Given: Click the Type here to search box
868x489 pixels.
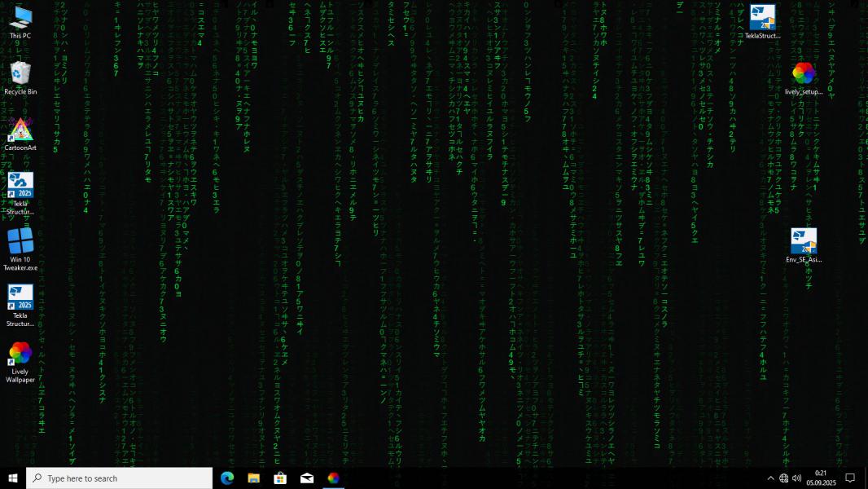Looking at the screenshot, I should (x=119, y=478).
